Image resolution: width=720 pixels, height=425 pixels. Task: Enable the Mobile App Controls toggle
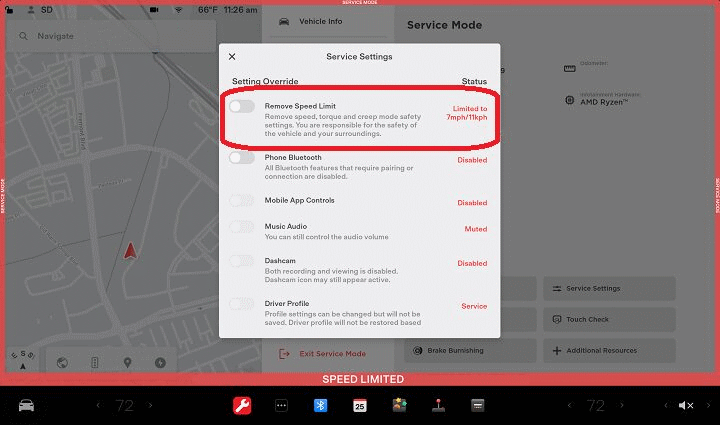pyautogui.click(x=242, y=200)
